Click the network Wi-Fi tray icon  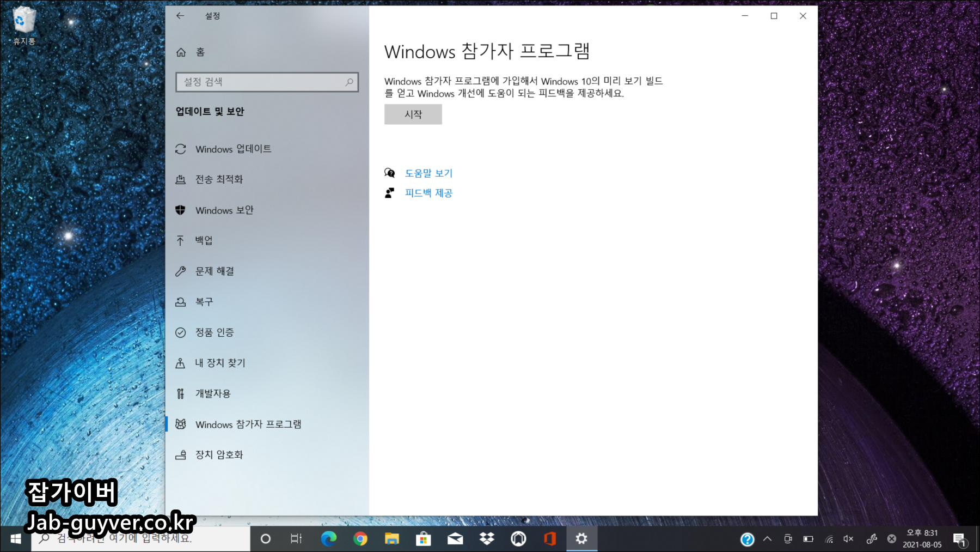click(x=829, y=539)
